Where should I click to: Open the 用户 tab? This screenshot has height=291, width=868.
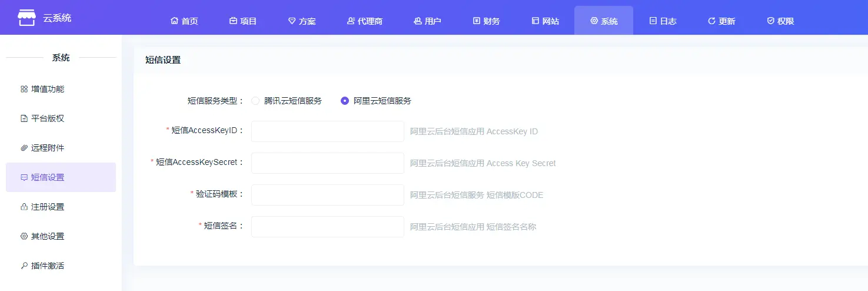(428, 21)
